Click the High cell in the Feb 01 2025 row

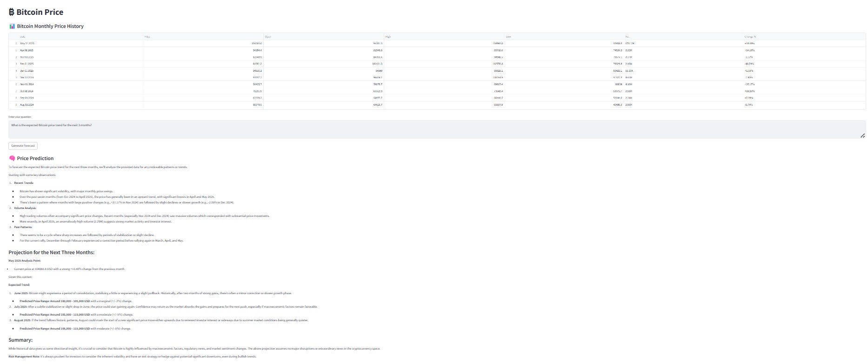click(444, 64)
